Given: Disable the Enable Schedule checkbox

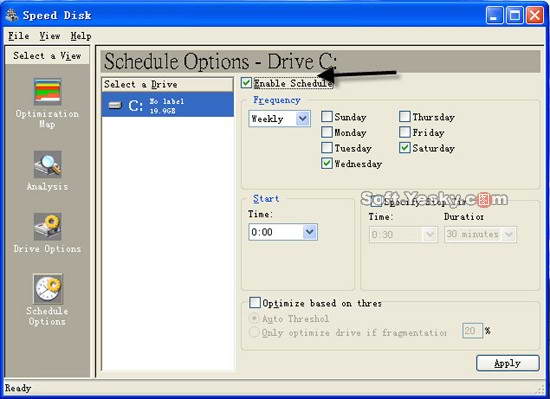Looking at the screenshot, I should 246,83.
